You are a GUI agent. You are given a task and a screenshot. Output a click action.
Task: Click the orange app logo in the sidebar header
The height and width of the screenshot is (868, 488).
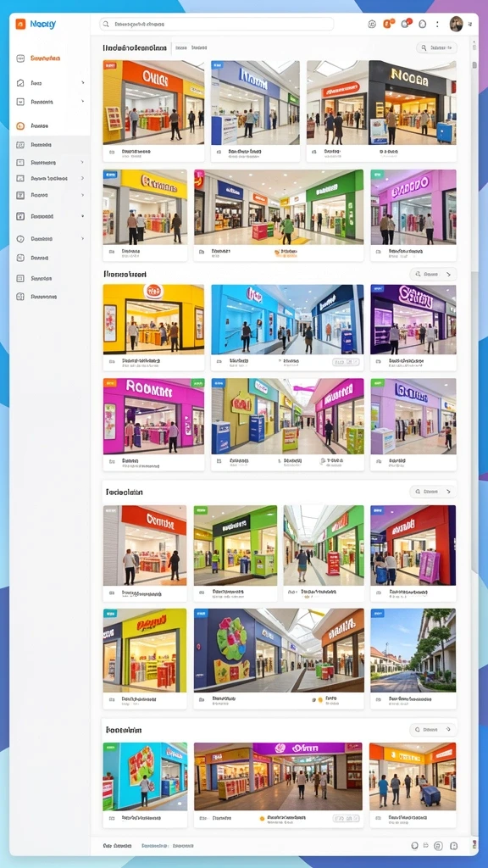(x=20, y=24)
